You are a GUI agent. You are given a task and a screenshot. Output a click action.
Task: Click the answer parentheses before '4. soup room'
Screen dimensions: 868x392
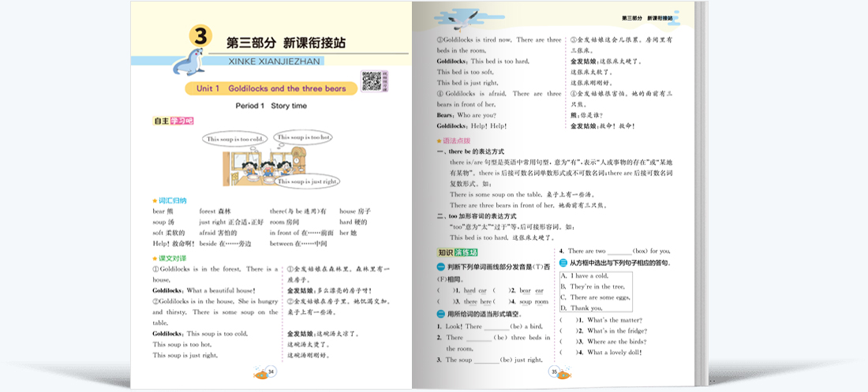(x=501, y=302)
